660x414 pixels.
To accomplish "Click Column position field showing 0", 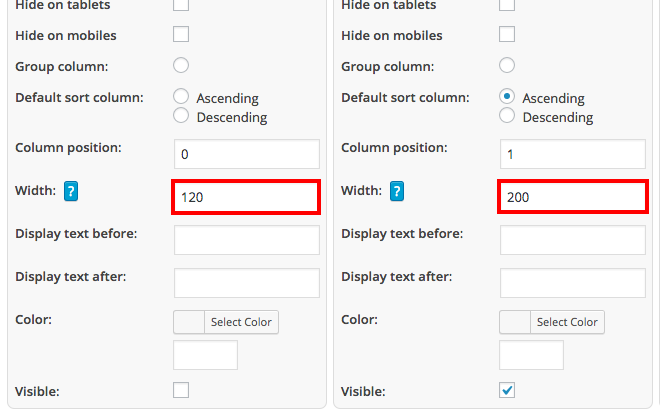I will click(x=247, y=154).
